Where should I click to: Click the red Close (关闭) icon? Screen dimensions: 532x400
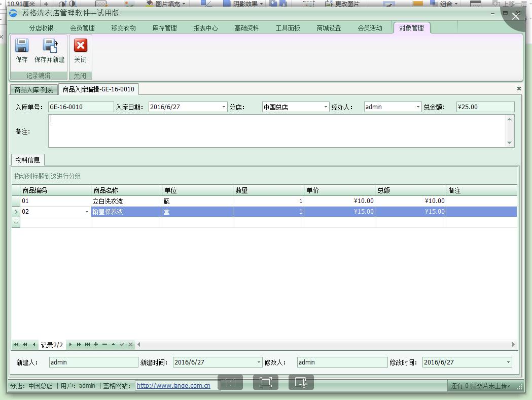coord(81,45)
